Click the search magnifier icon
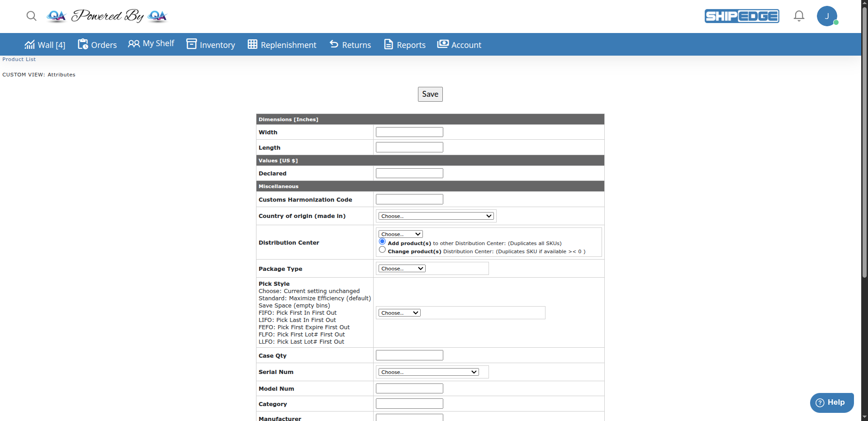This screenshot has height=421, width=868. 31,16
